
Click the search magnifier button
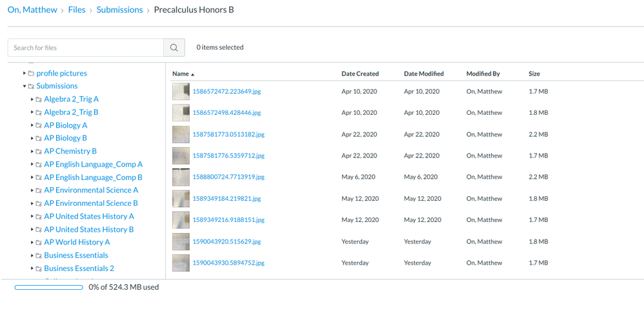coord(174,48)
